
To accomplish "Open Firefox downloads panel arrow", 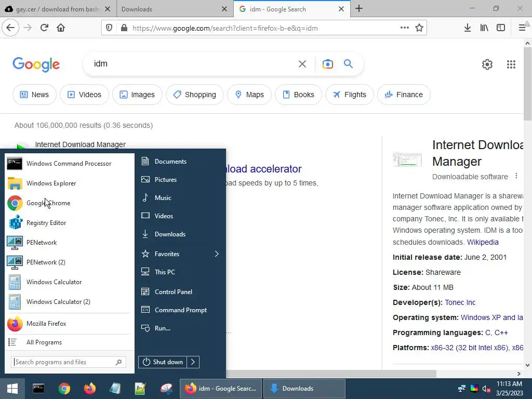I will point(468,28).
